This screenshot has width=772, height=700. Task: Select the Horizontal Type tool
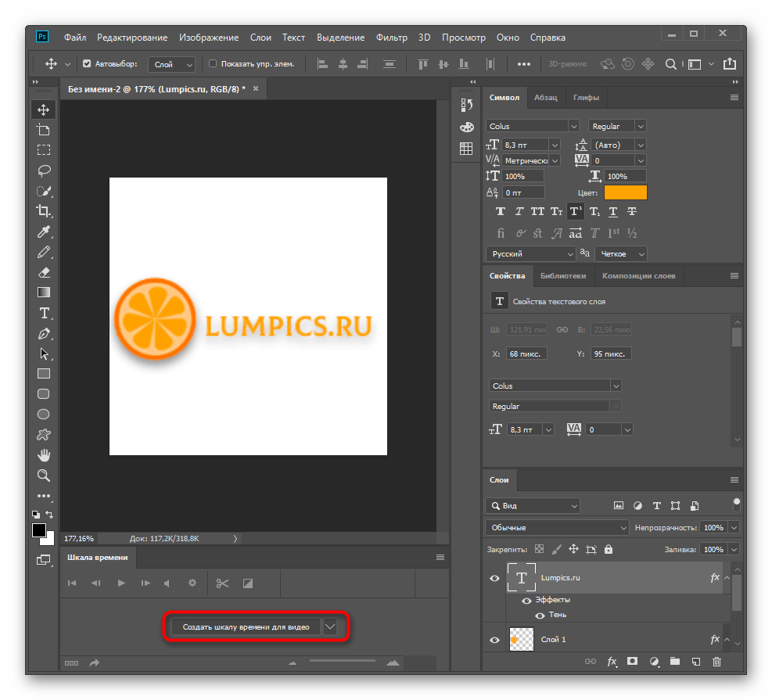44,313
